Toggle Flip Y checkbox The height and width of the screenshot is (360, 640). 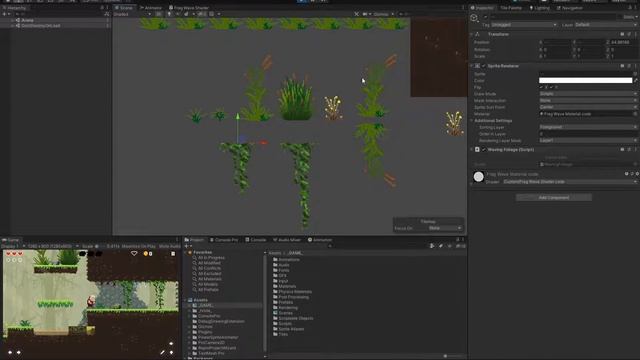[551, 87]
